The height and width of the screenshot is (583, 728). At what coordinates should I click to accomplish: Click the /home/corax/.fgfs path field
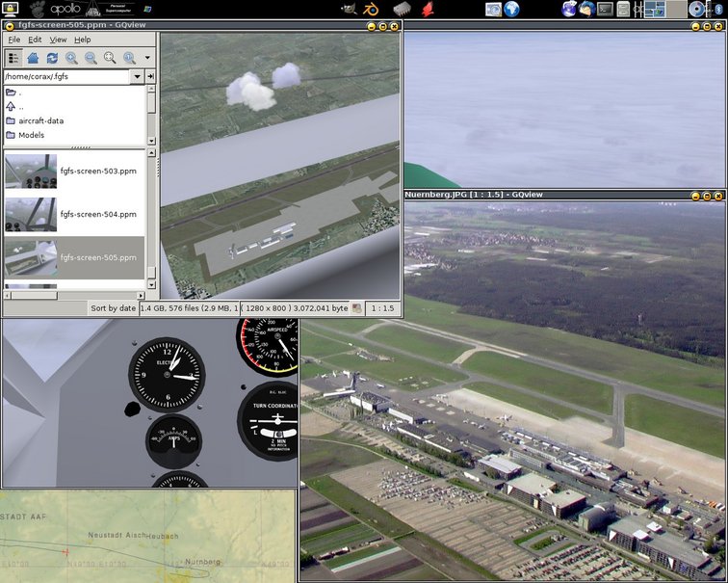pyautogui.click(x=66, y=77)
